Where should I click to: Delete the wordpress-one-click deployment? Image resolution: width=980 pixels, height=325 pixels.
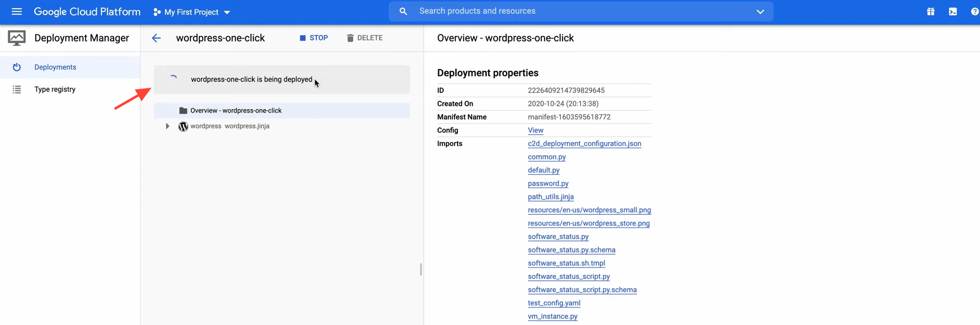(x=364, y=38)
